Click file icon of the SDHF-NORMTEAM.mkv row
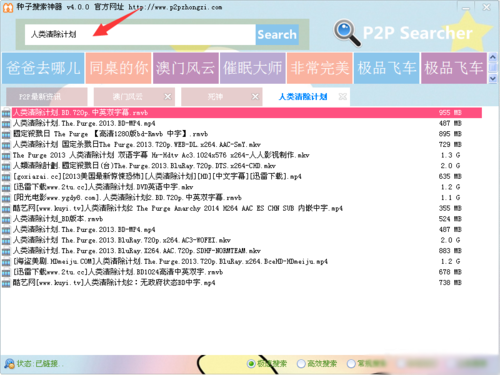 (6, 251)
